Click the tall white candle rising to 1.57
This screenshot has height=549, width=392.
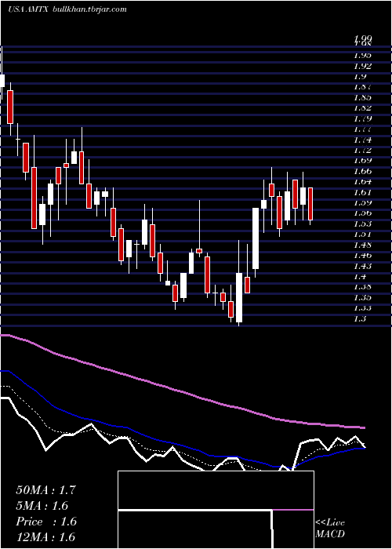256,238
